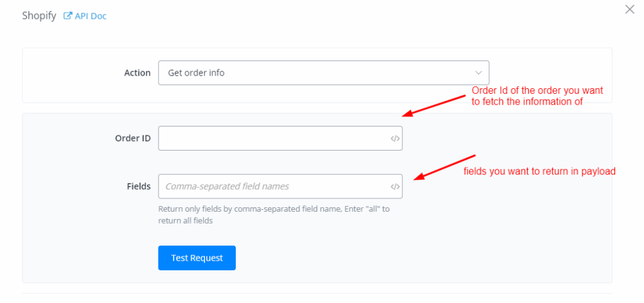This screenshot has height=303, width=644.
Task: Click the Fields field label
Action: click(138, 186)
